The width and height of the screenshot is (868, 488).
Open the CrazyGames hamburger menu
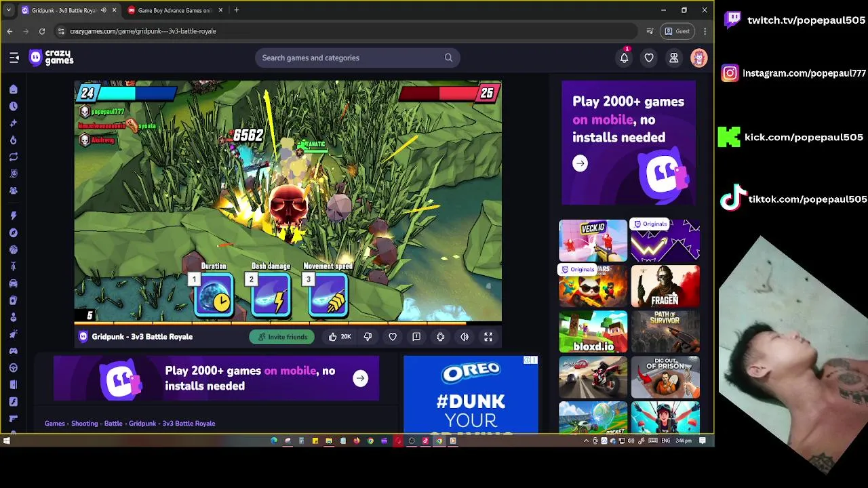click(14, 58)
